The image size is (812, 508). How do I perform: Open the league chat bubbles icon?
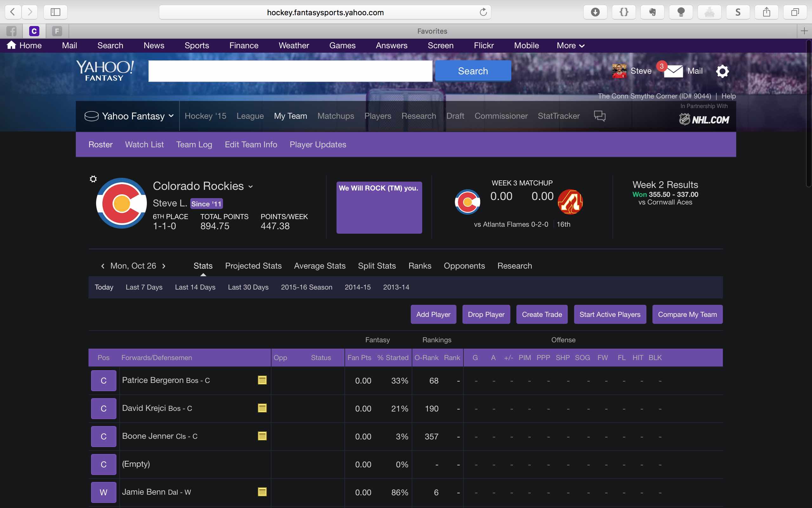point(599,116)
